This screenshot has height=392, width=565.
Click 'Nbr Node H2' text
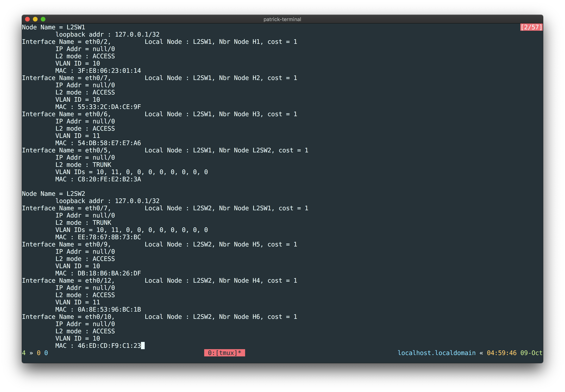tap(239, 78)
